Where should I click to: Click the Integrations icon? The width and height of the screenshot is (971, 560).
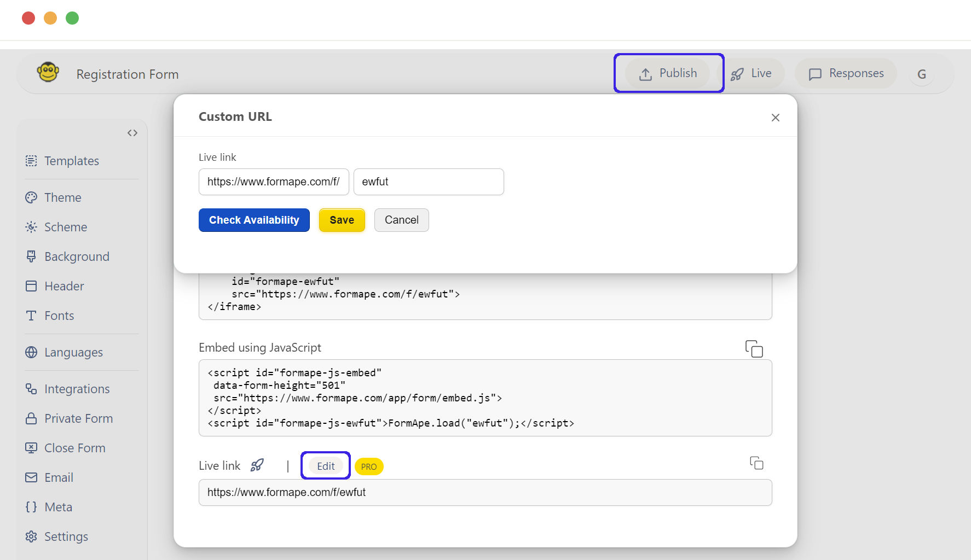point(31,389)
